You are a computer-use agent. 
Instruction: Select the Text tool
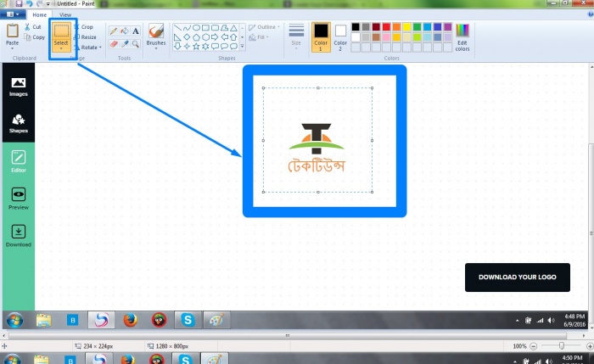[135, 31]
